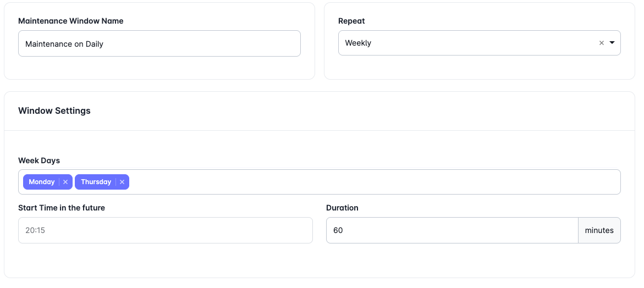644x288 pixels.
Task: Click the 'Maintenance on Daily' text
Action: tap(64, 44)
